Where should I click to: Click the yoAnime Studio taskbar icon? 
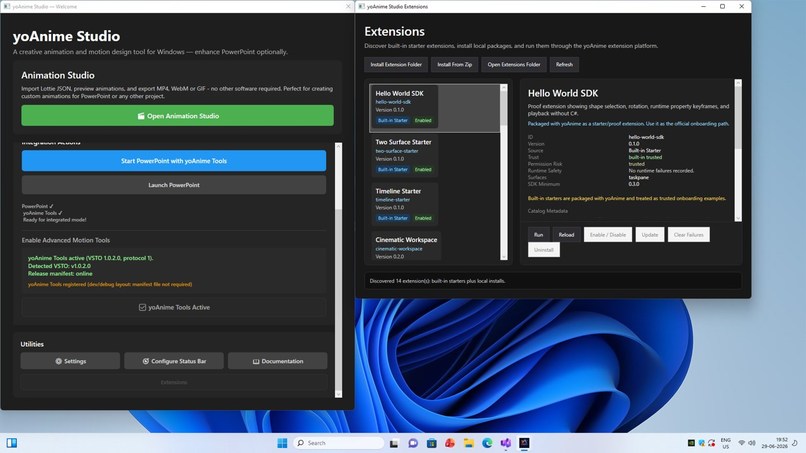point(524,443)
